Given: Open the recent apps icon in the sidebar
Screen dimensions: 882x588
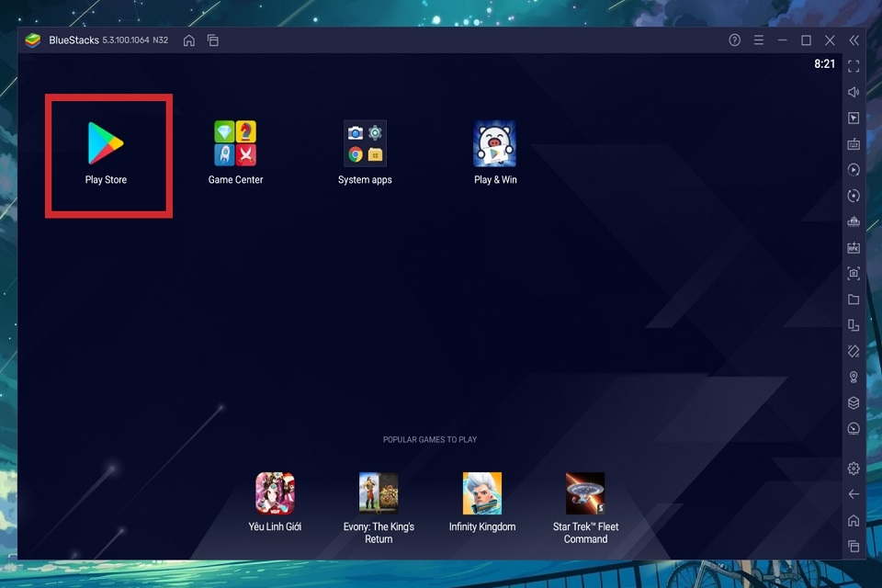Looking at the screenshot, I should (x=854, y=546).
